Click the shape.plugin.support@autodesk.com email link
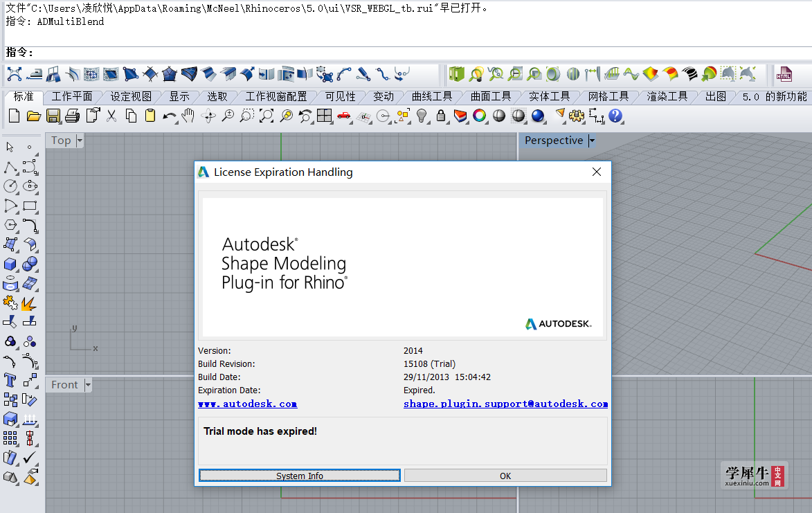 coord(505,404)
